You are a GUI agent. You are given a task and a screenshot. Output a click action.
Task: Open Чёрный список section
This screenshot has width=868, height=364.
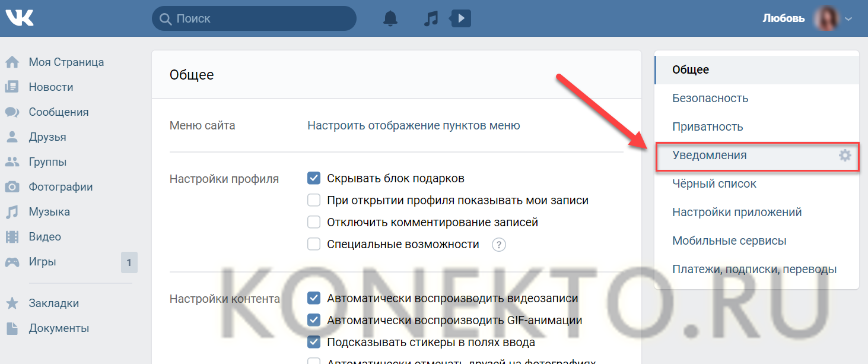coord(714,183)
